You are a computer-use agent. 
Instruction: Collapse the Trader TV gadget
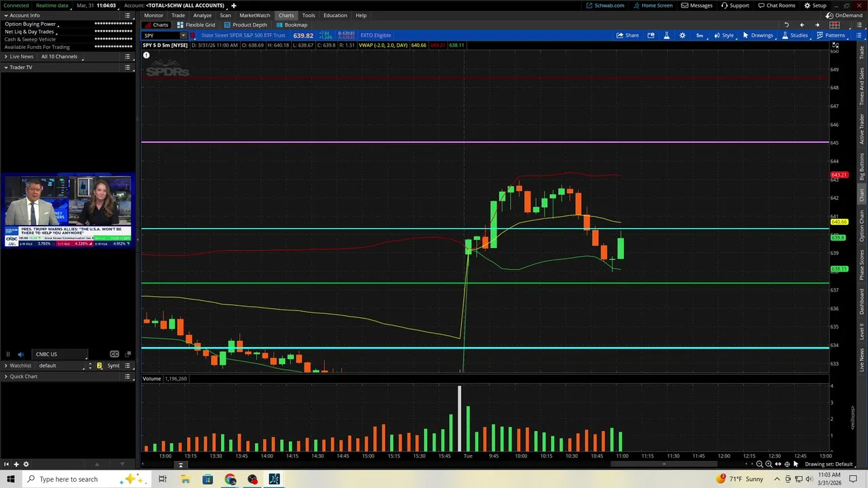[5, 67]
